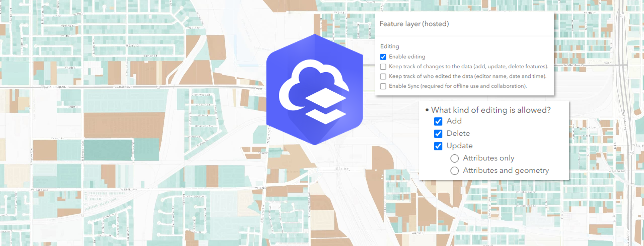Enable Keep track of changes to the data
This screenshot has height=246, width=644.
click(x=383, y=66)
